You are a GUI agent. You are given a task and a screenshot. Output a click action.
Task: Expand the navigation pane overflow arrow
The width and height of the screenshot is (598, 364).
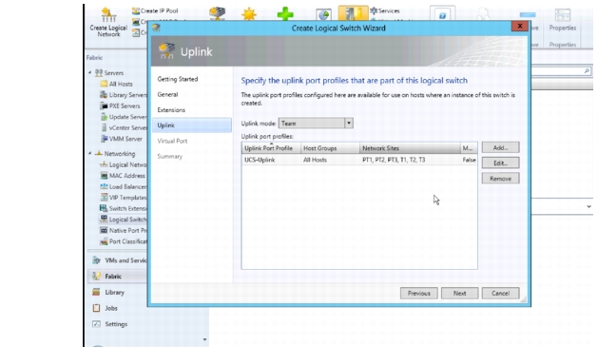204,339
